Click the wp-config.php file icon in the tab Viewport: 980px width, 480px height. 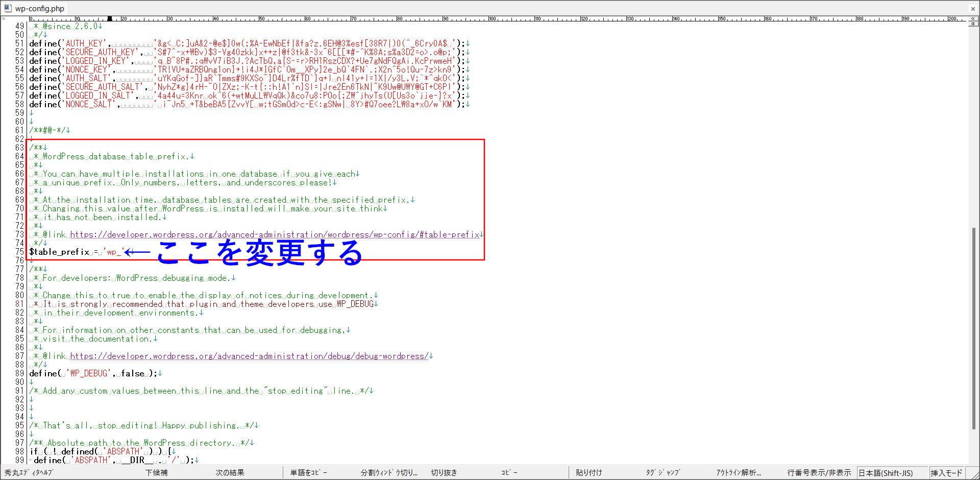tap(8, 8)
